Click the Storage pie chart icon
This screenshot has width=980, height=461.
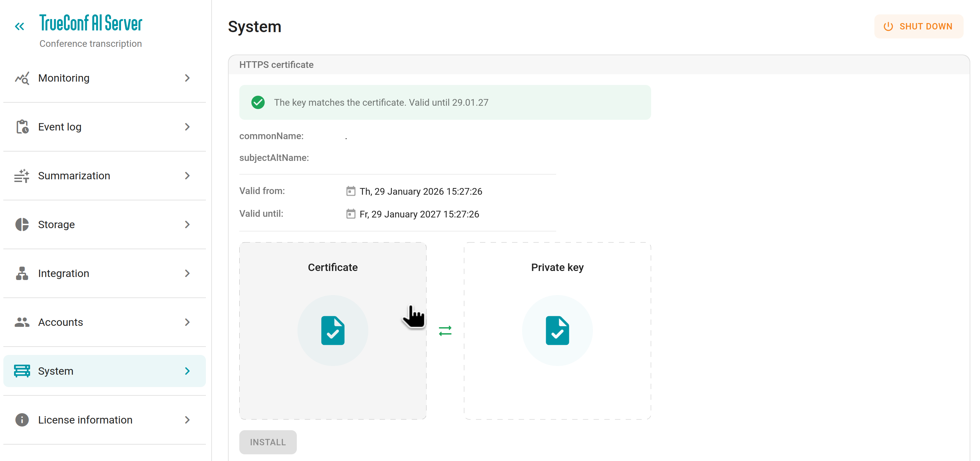[22, 224]
